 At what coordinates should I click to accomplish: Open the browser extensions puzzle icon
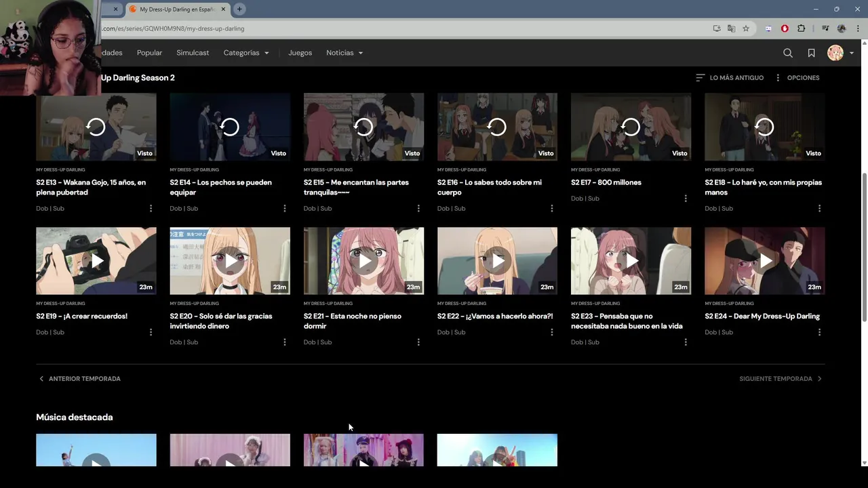pos(802,28)
